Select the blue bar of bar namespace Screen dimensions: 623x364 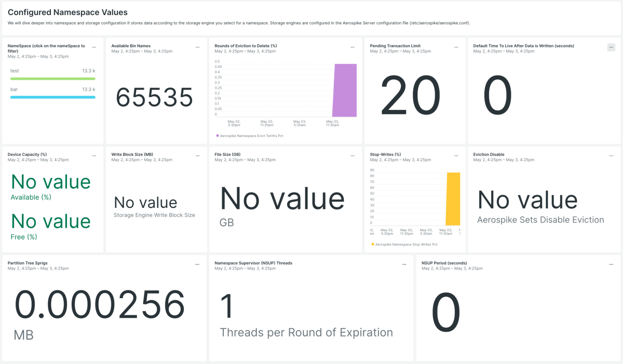point(52,97)
